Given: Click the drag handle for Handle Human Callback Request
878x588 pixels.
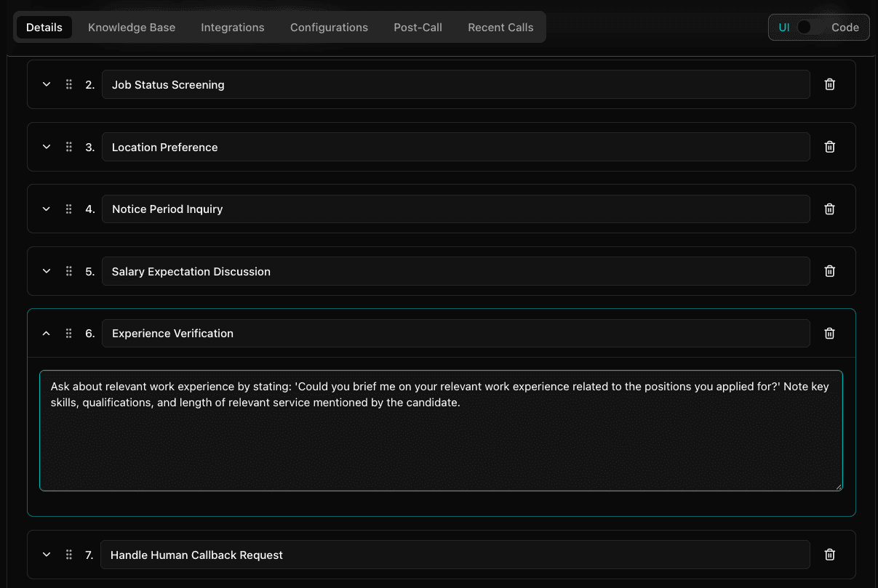Looking at the screenshot, I should [68, 555].
